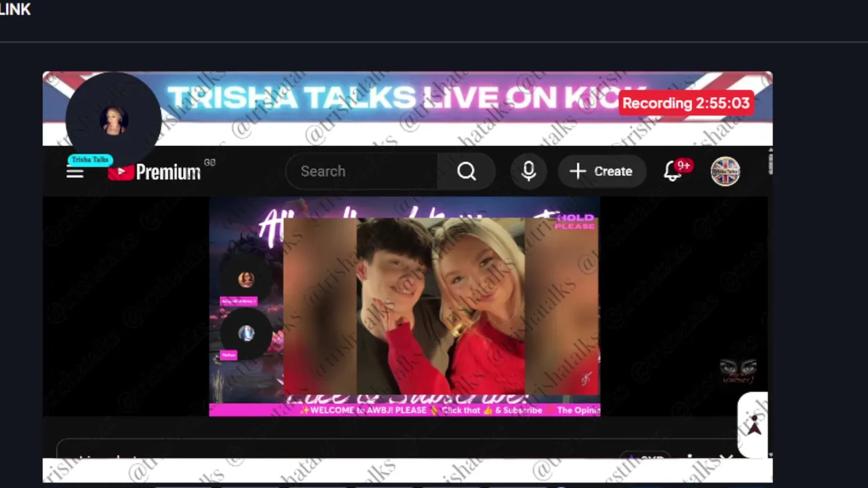This screenshot has height=488, width=868.
Task: Click the Trisha Talks profile circle overlay
Action: point(113,120)
